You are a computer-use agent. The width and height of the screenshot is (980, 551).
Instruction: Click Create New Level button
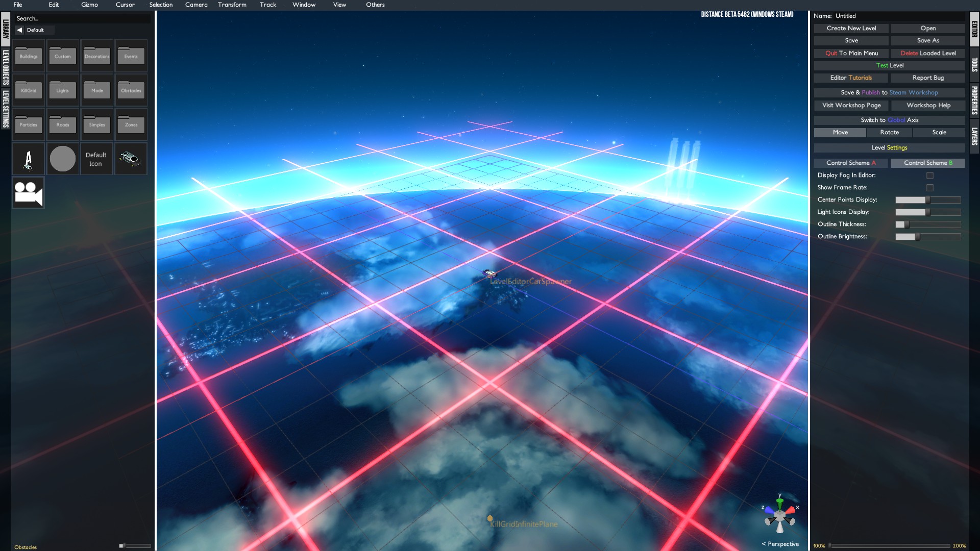tap(851, 28)
